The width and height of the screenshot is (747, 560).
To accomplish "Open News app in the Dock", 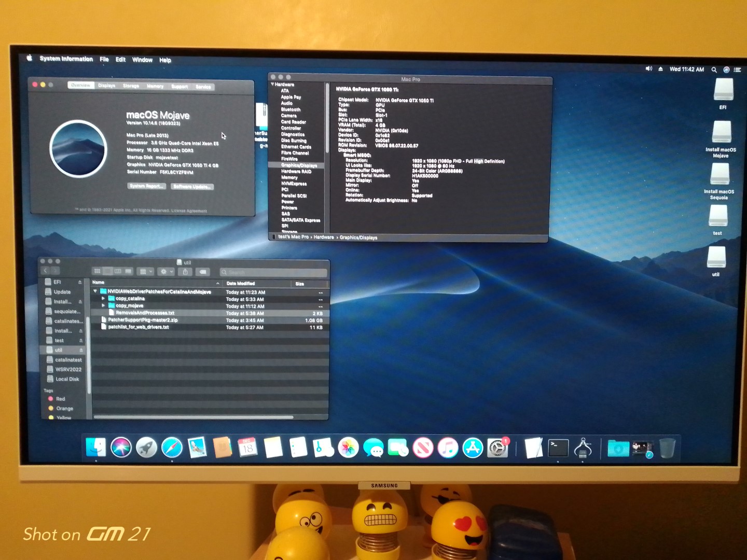I will tap(423, 447).
